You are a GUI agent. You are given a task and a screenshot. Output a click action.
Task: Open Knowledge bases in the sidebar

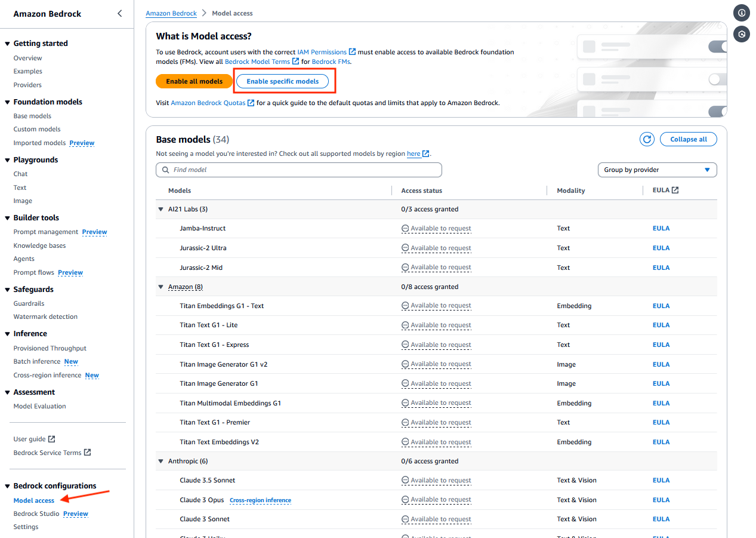click(x=39, y=245)
